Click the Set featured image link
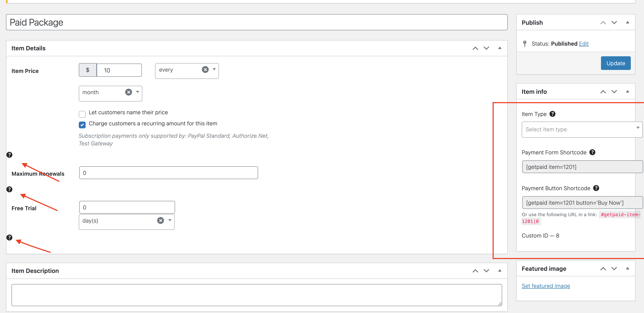644x313 pixels. (x=546, y=286)
